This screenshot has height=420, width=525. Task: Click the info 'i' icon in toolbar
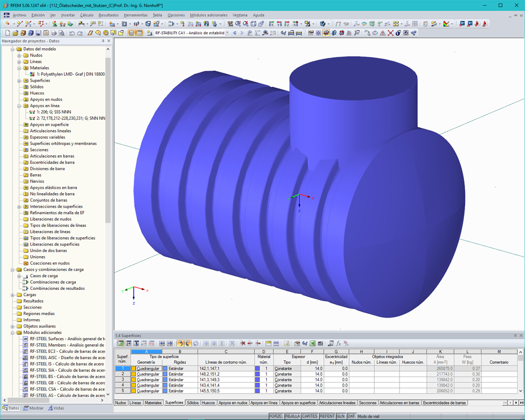(398, 33)
